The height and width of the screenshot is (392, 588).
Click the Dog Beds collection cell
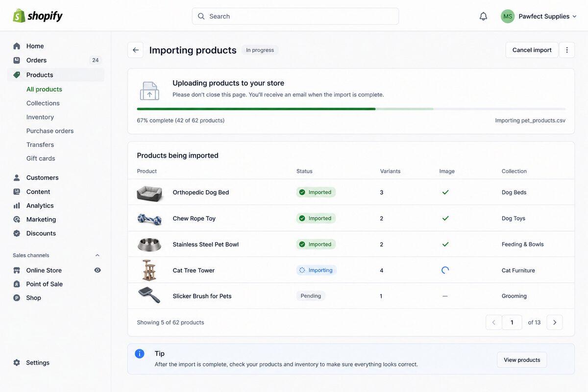click(514, 192)
